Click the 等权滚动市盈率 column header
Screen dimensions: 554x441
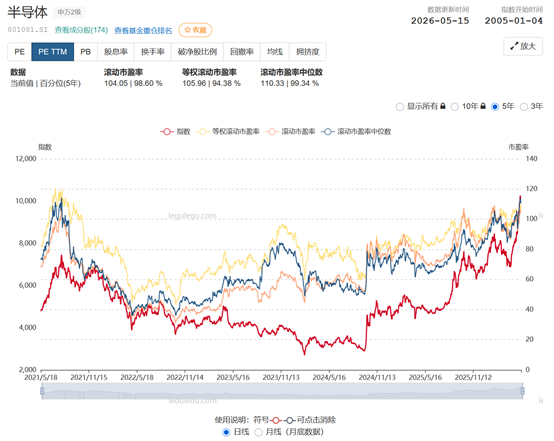pyautogui.click(x=209, y=72)
